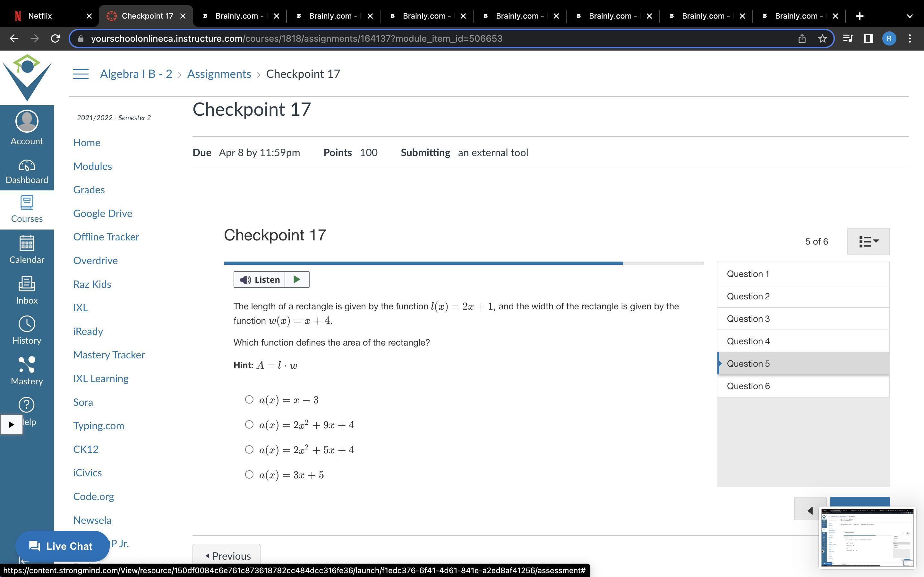Switch to the Netflix browser tab
The image size is (924, 577).
tap(40, 16)
